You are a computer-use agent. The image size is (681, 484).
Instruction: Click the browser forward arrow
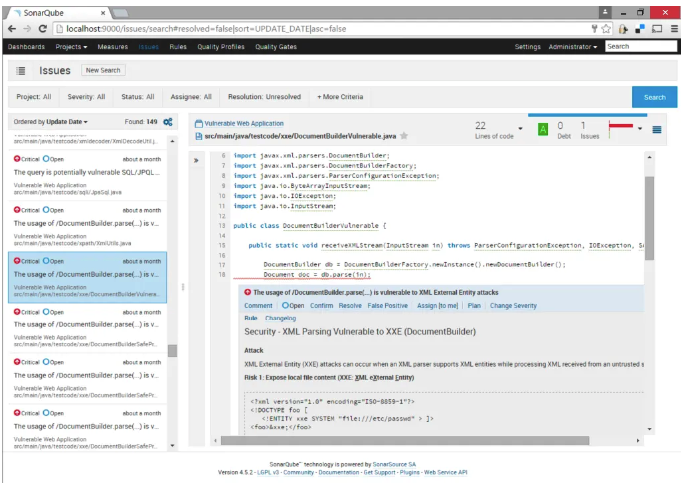click(x=27, y=29)
